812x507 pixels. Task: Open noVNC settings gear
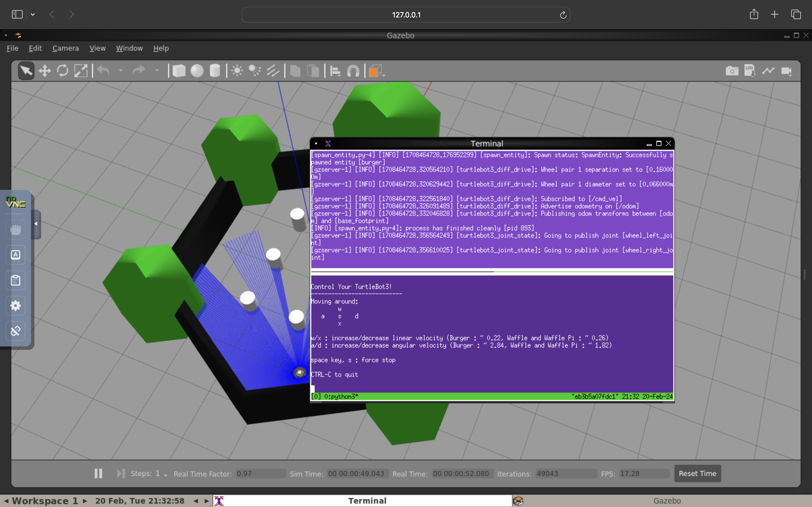click(x=16, y=306)
